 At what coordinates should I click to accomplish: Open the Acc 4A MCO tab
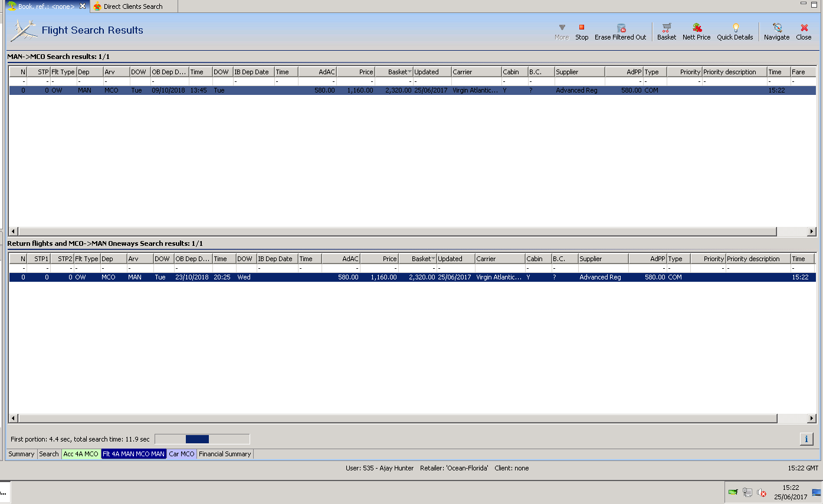pos(81,454)
